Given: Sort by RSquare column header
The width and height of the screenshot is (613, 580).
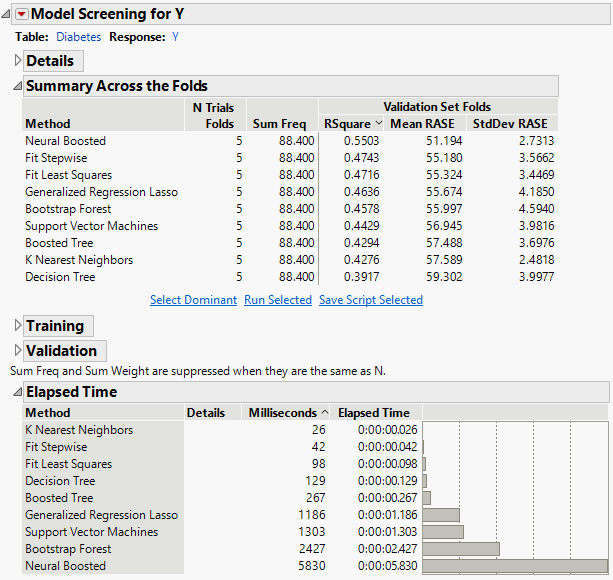Looking at the screenshot, I should point(346,124).
